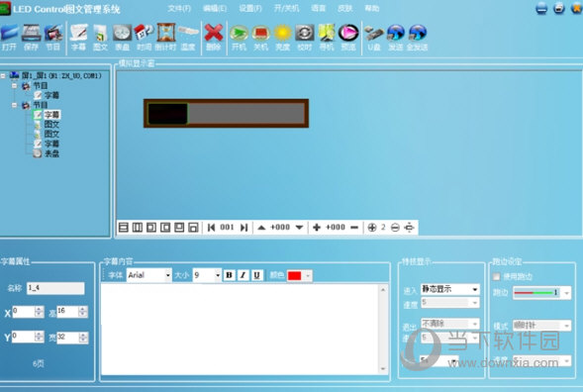Open the 设置 menu
The width and height of the screenshot is (583, 392).
click(x=250, y=8)
